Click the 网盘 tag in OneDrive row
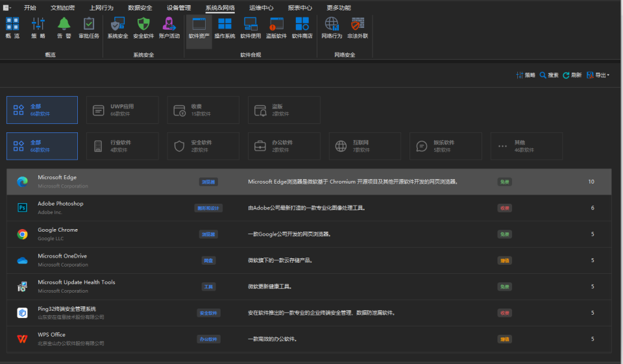The image size is (623, 364). [208, 261]
